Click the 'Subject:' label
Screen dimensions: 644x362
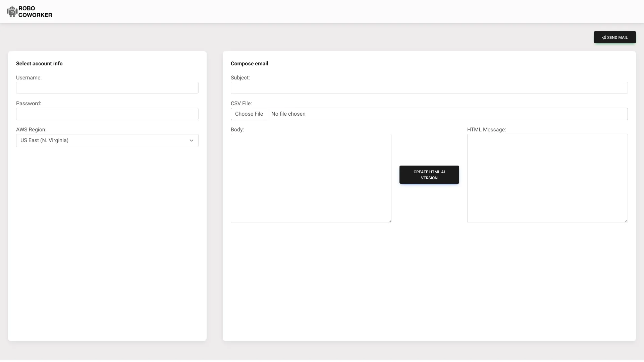pyautogui.click(x=240, y=78)
